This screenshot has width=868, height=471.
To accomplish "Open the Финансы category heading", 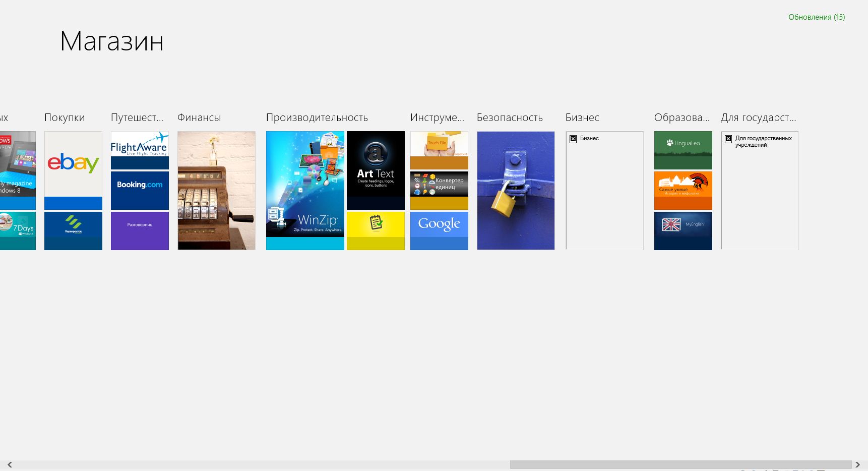I will tap(199, 117).
